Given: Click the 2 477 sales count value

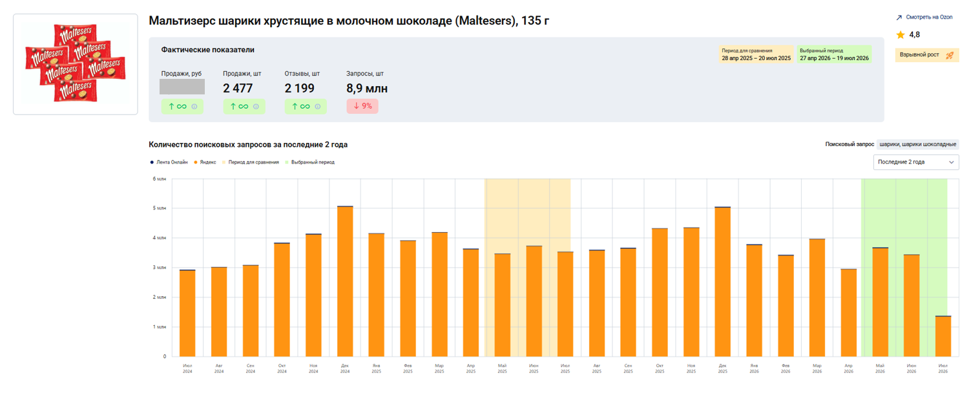Looking at the screenshot, I should point(238,89).
